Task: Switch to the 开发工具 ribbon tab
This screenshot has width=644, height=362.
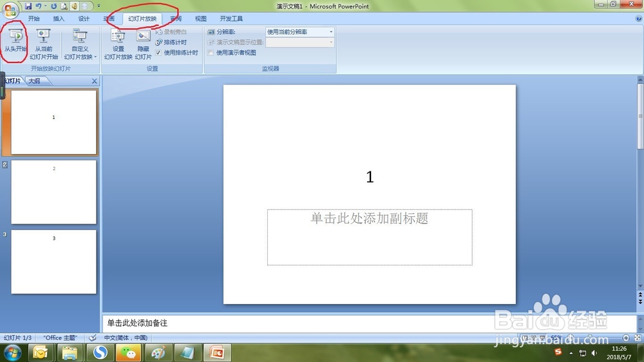Action: tap(231, 19)
